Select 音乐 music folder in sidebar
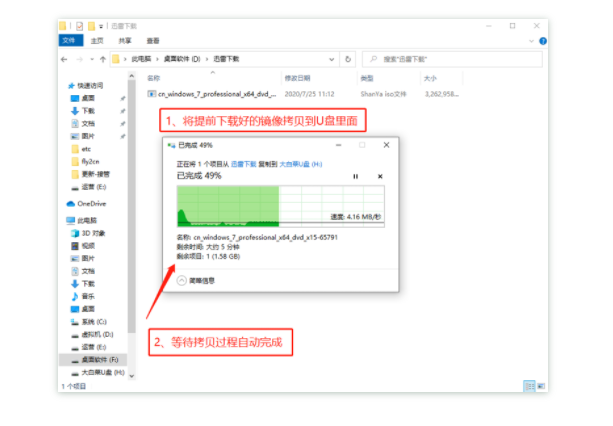This screenshot has width=613, height=426. coord(88,296)
